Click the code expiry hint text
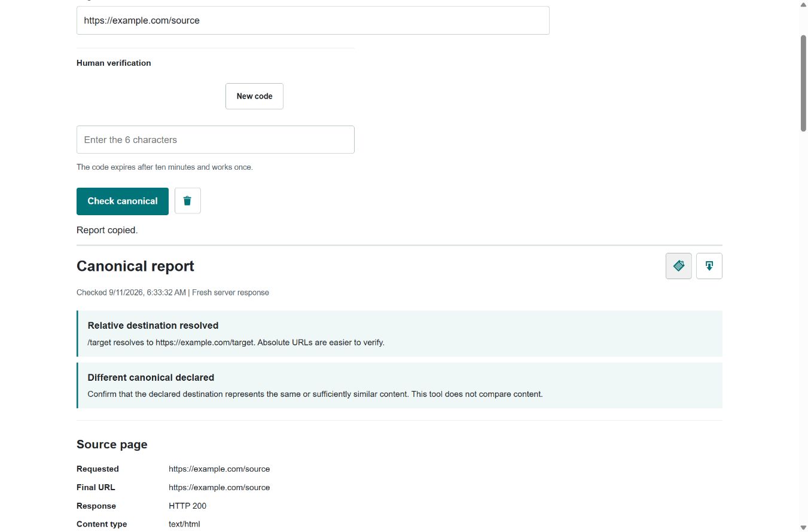Screen dimensions: 808x532 tap(164, 167)
